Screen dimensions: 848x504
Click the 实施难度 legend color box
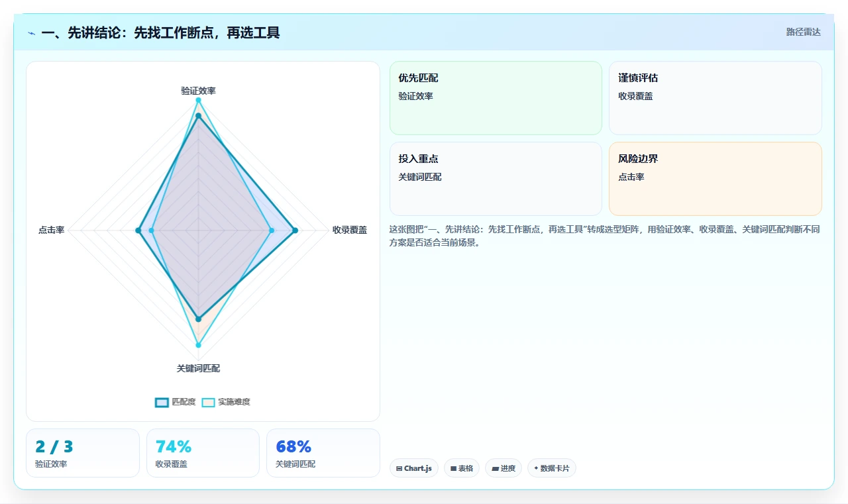coord(209,402)
